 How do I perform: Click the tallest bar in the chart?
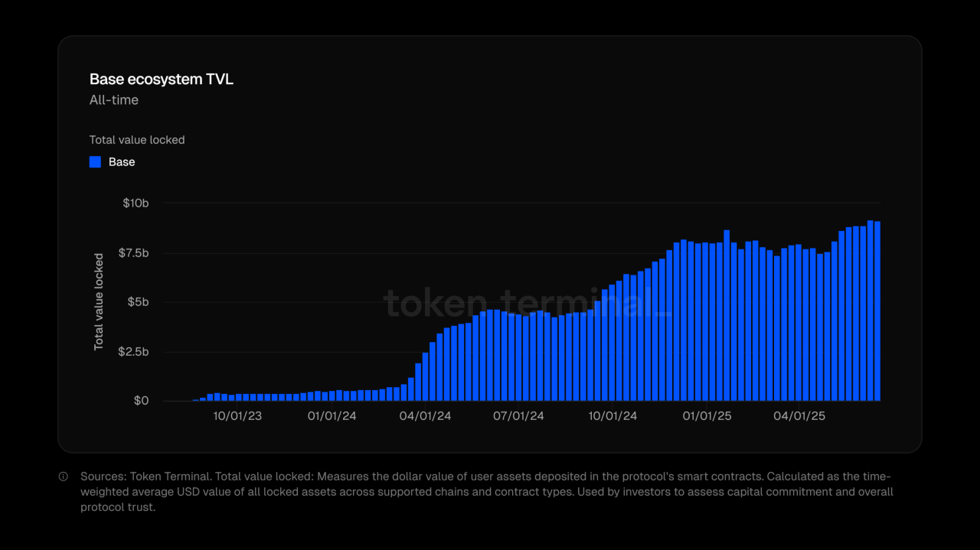(871, 306)
